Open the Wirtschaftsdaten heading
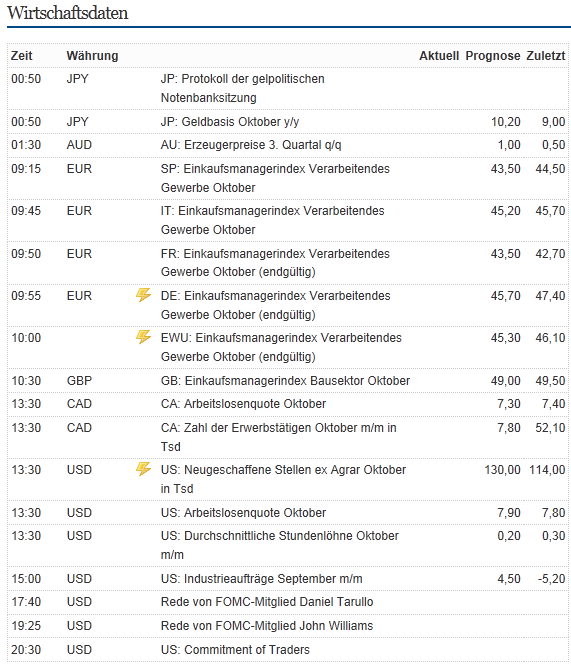Viewport: 571px width, 669px height. click(x=67, y=13)
